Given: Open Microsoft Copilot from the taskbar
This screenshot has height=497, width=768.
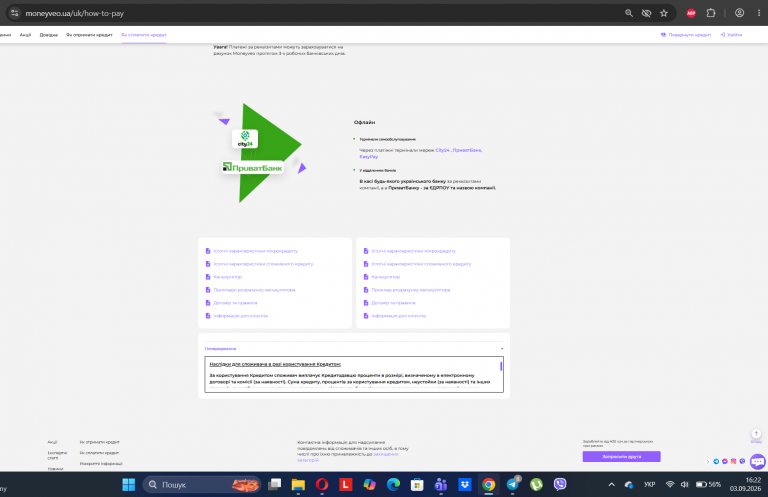Looking at the screenshot, I should [x=369, y=485].
